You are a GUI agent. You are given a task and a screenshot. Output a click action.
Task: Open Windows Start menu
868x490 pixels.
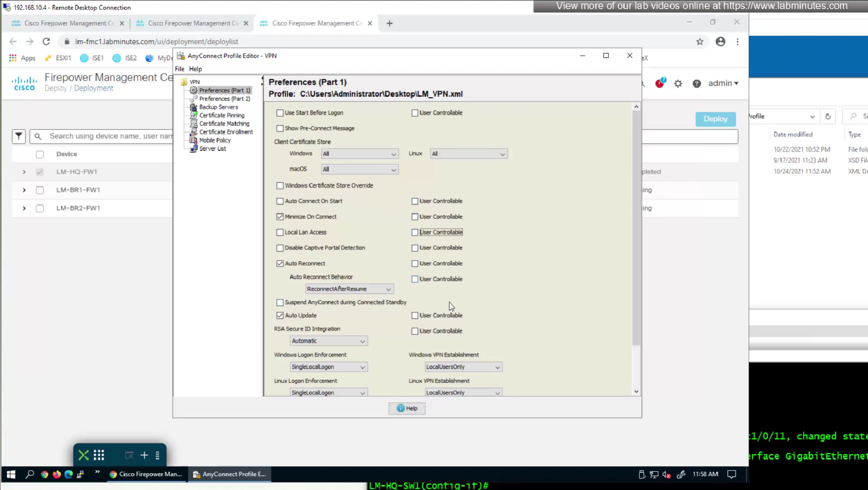pos(11,474)
